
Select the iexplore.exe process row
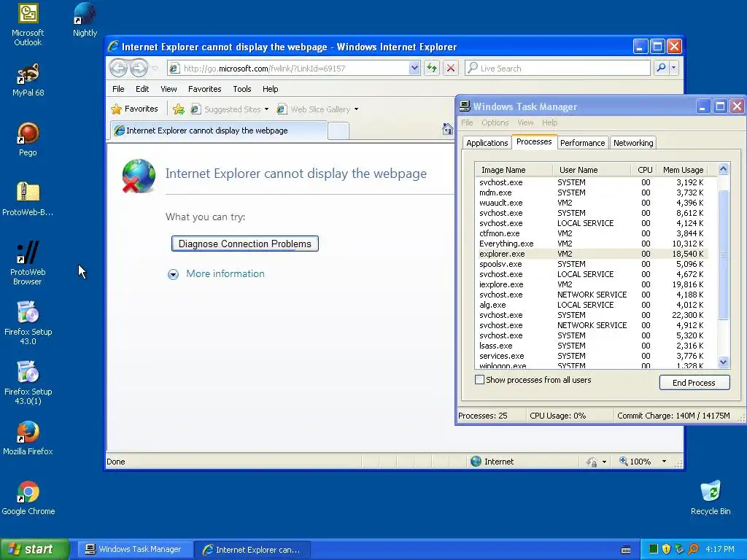pyautogui.click(x=591, y=284)
